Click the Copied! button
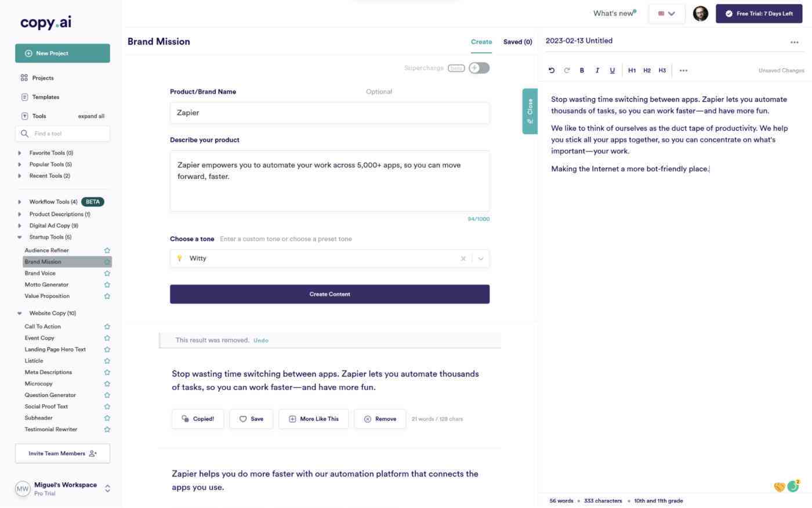Screen dimensions: 812x508 click(x=198, y=419)
